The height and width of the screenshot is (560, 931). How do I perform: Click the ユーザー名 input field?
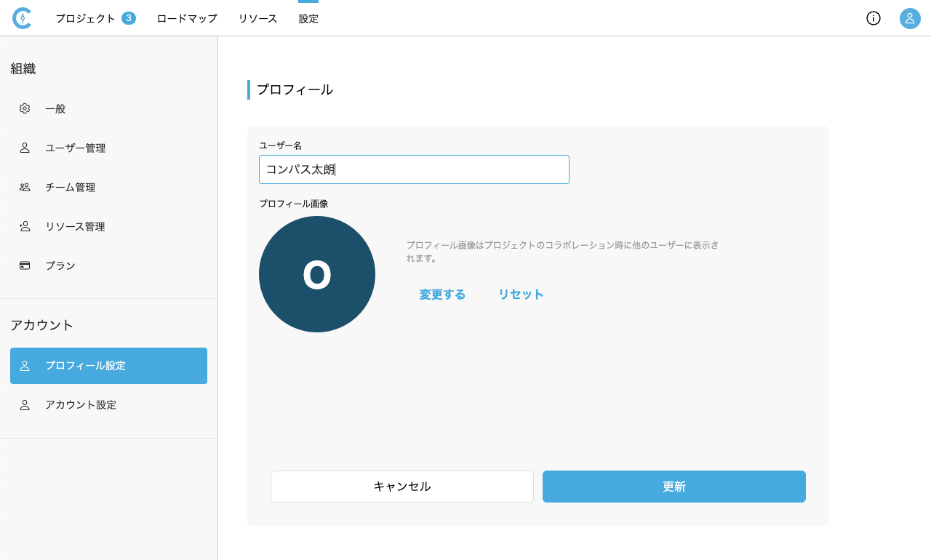coord(414,169)
